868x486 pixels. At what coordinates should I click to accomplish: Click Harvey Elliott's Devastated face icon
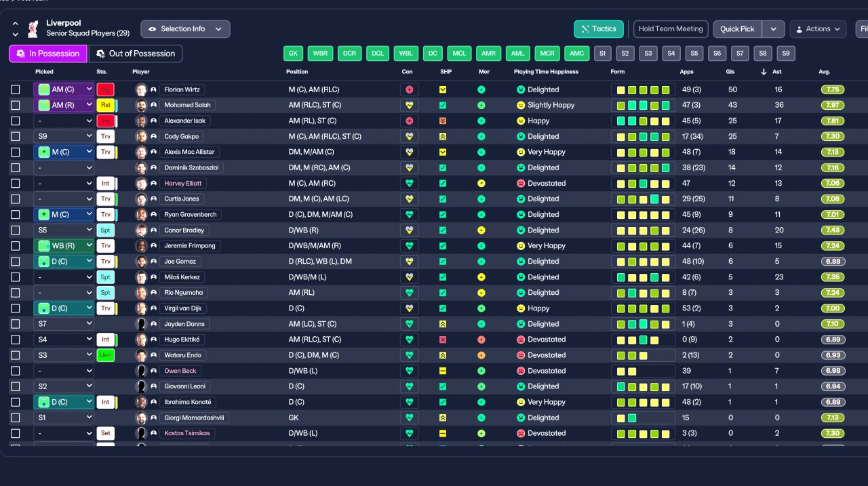(x=521, y=183)
